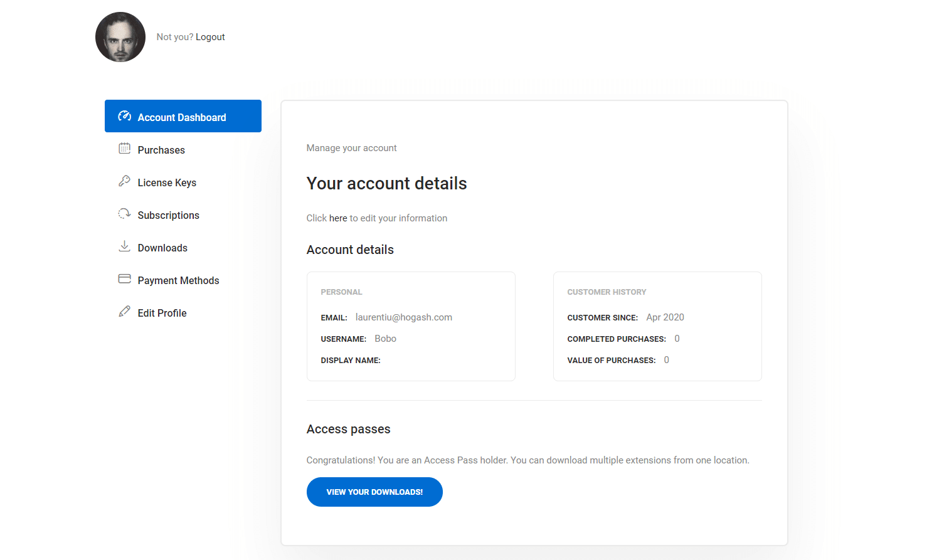The image size is (949, 560).
Task: Click the download arrow icon beside Downloads
Action: point(125,246)
